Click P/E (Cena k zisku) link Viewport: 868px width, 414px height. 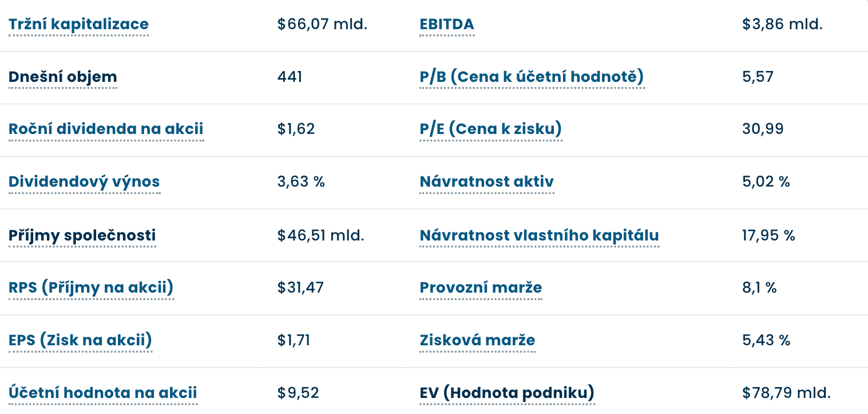[490, 129]
